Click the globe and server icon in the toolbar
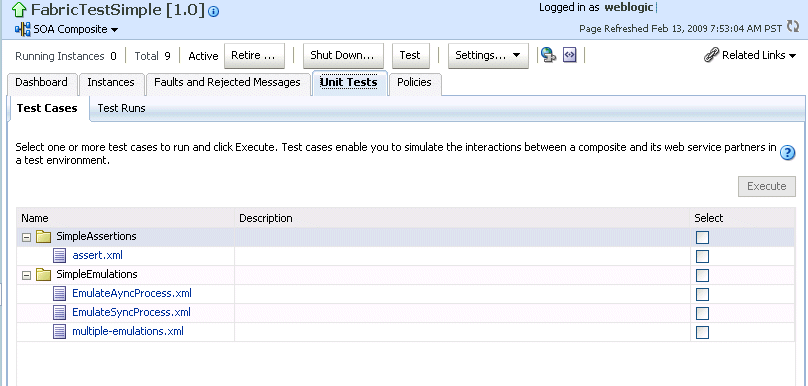The width and height of the screenshot is (808, 386). click(548, 55)
